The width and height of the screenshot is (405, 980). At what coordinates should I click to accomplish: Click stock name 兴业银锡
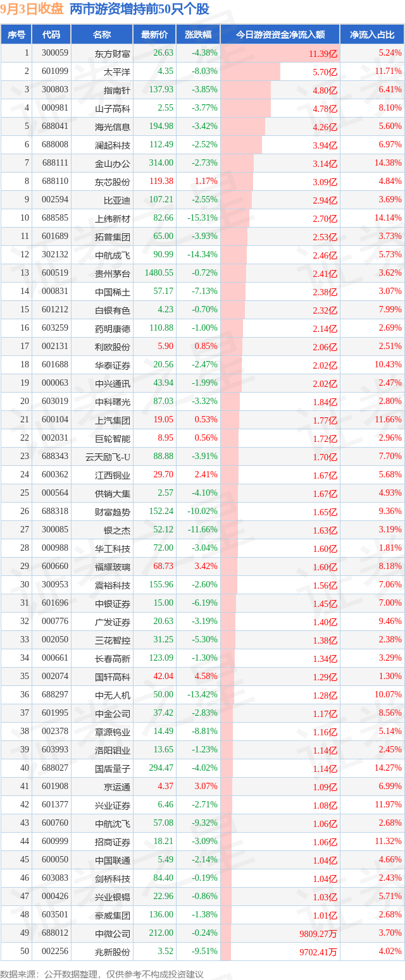click(x=113, y=897)
